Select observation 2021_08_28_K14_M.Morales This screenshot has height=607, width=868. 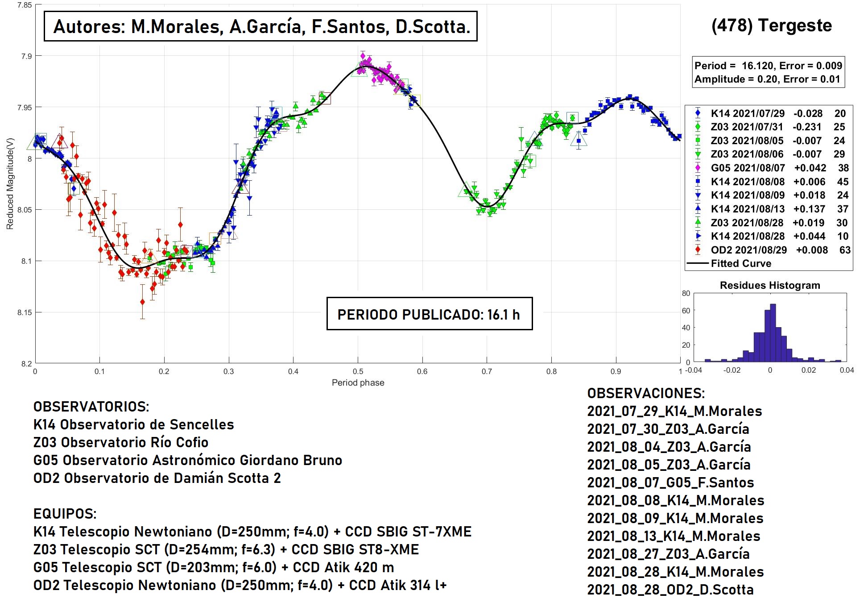(675, 572)
